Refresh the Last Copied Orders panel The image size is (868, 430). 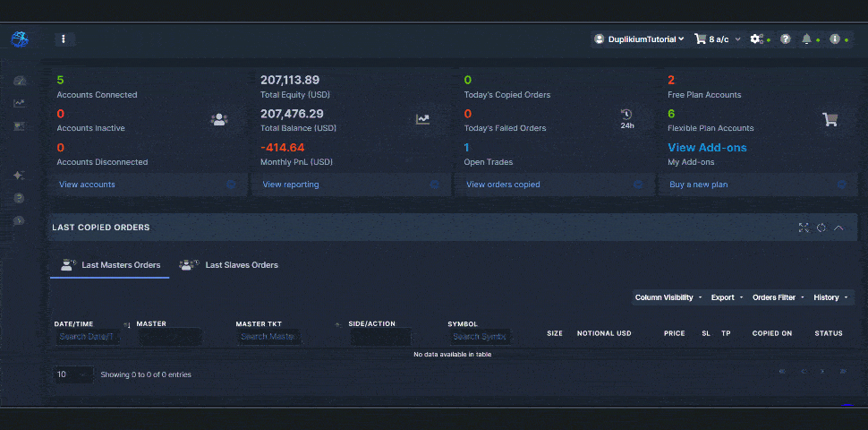tap(821, 228)
